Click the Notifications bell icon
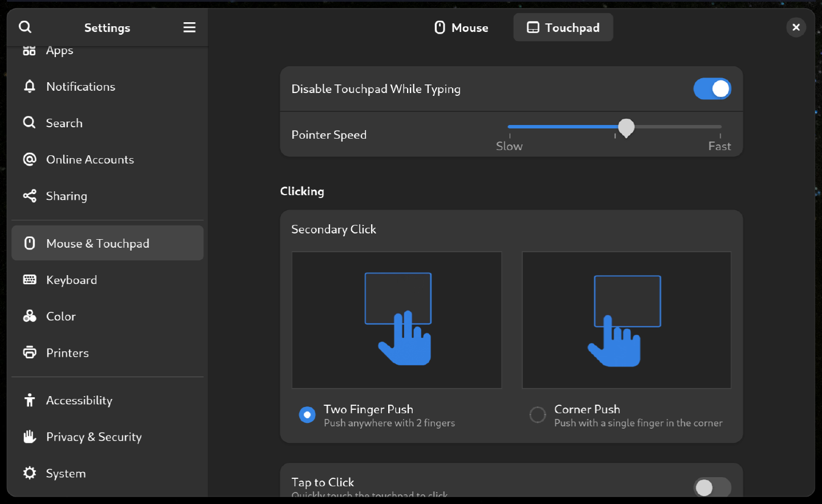The image size is (822, 504). 30,86
